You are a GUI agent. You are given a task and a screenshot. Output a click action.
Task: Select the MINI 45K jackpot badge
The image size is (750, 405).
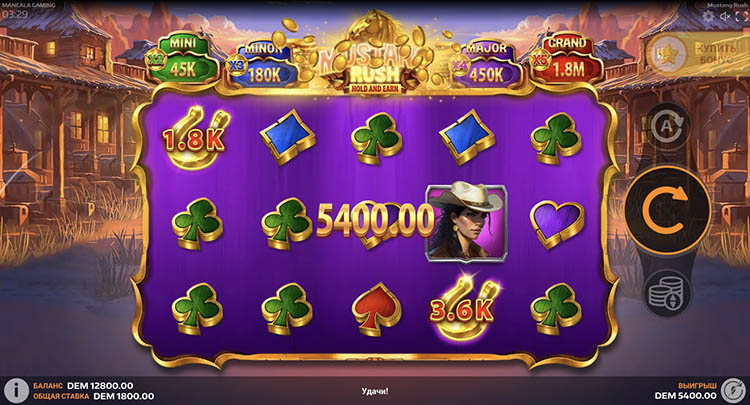182,59
